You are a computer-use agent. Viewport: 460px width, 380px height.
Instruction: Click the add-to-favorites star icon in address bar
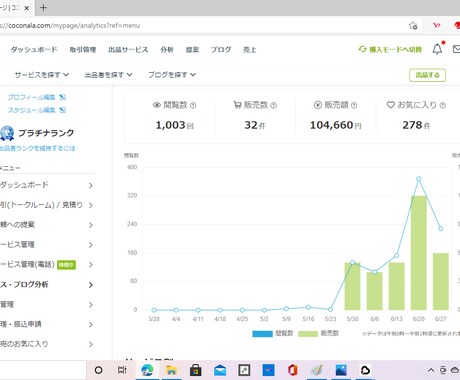(413, 25)
